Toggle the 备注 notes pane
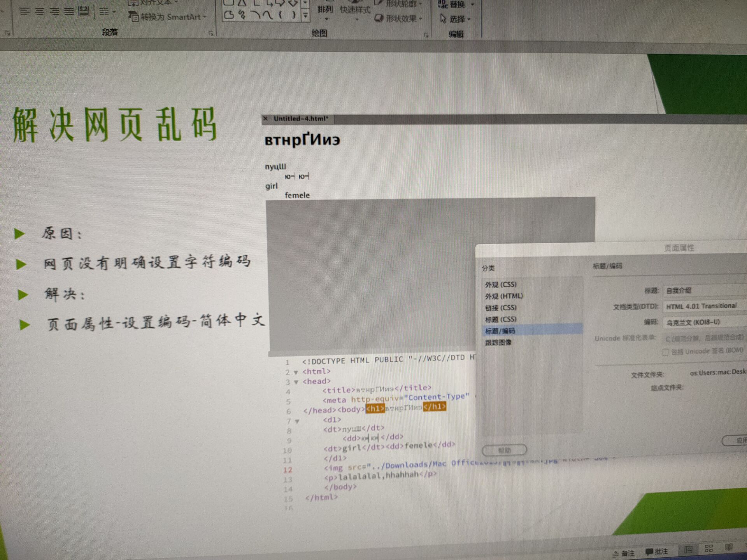The image size is (747, 560). (x=623, y=553)
